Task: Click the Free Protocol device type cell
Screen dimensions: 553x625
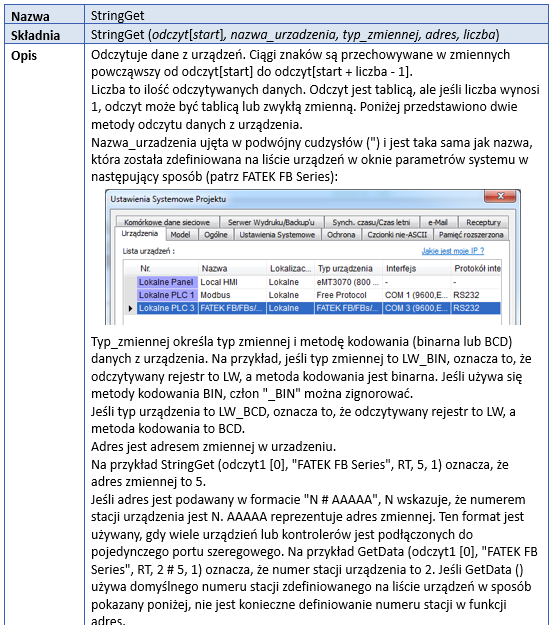Action: 348,295
